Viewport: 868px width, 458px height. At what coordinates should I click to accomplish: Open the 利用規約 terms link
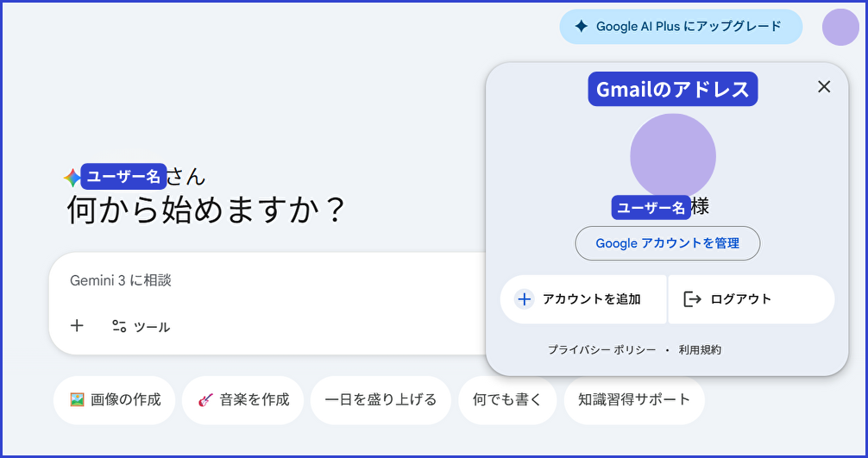click(700, 350)
